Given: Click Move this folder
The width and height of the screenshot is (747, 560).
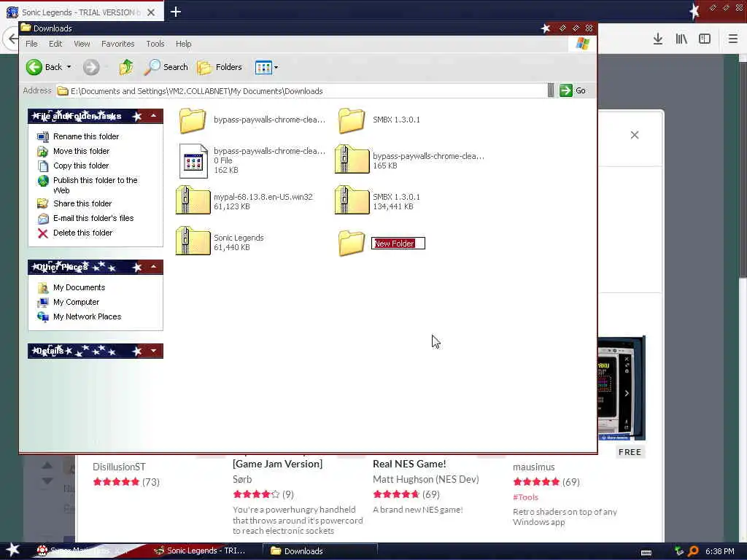Looking at the screenshot, I should pyautogui.click(x=81, y=151).
